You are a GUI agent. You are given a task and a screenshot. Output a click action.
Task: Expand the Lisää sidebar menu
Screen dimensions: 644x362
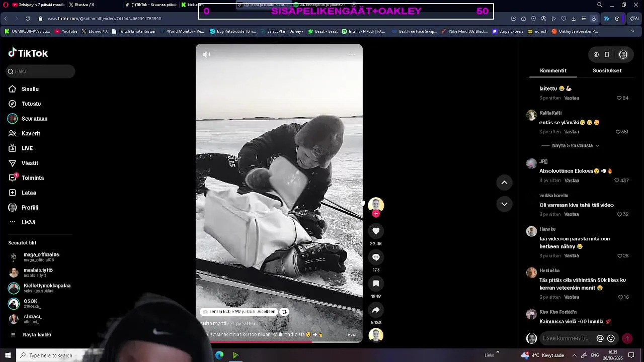[x=22, y=222]
